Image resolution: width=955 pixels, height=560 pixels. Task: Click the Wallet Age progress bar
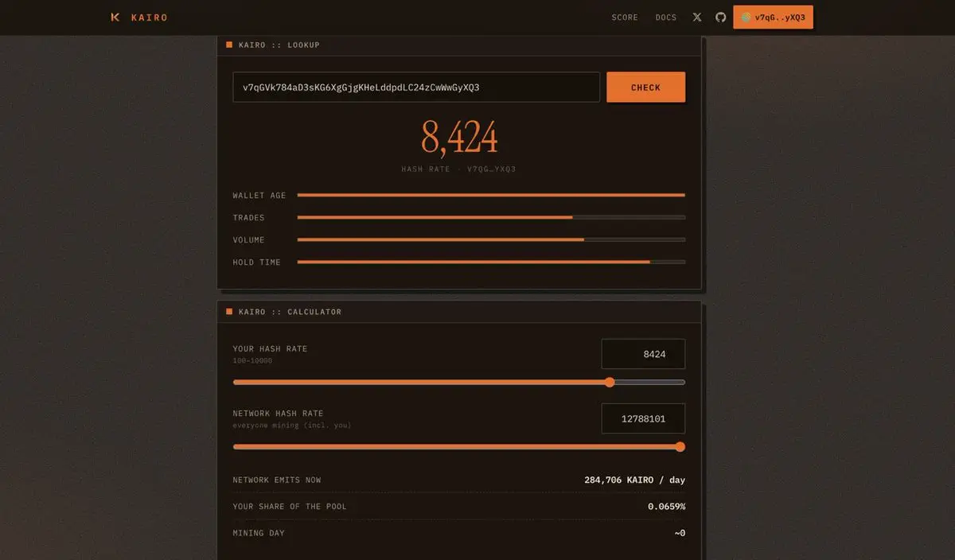(491, 195)
